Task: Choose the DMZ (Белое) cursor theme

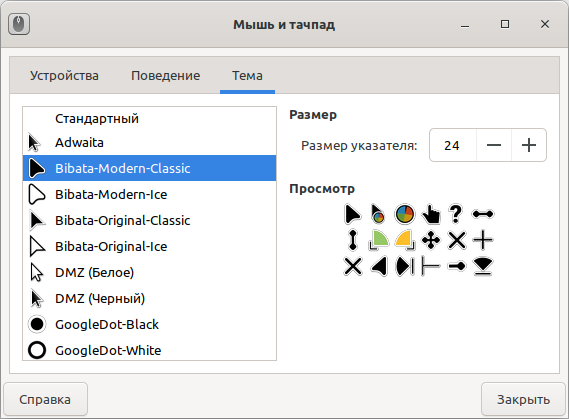Action: (150, 272)
